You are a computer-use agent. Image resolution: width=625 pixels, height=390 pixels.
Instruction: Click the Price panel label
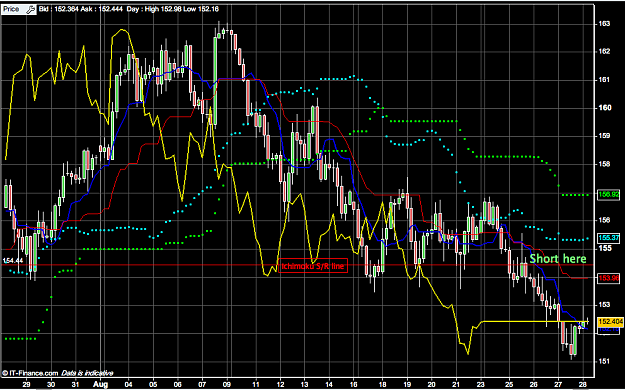click(x=12, y=9)
